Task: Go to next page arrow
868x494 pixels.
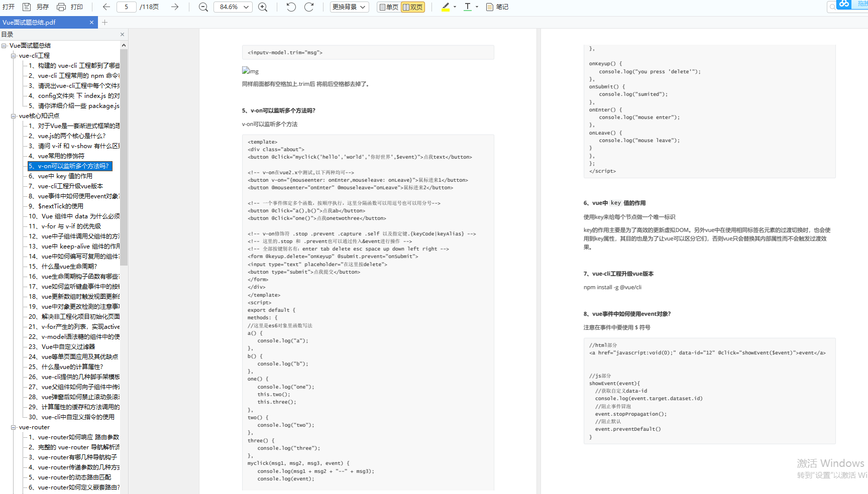Action: (175, 7)
